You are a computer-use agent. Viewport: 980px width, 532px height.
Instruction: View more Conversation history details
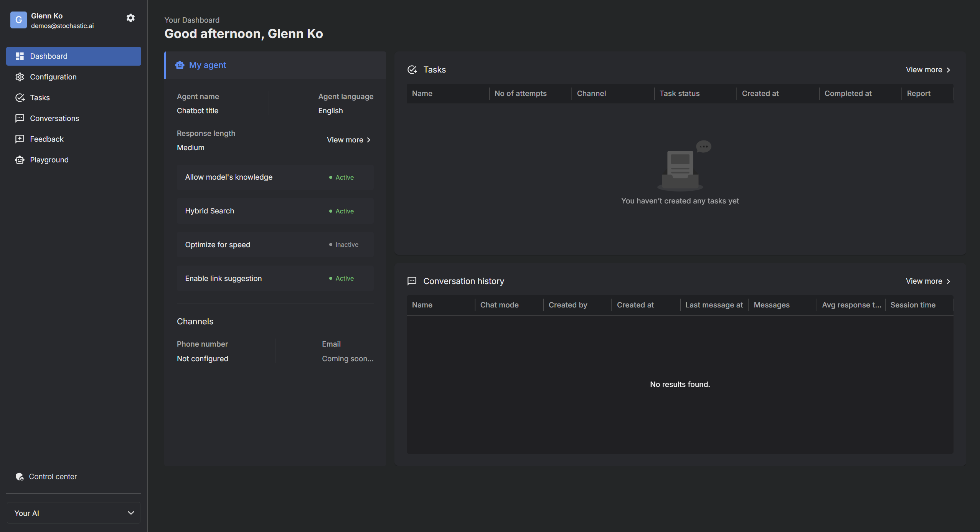coord(928,281)
